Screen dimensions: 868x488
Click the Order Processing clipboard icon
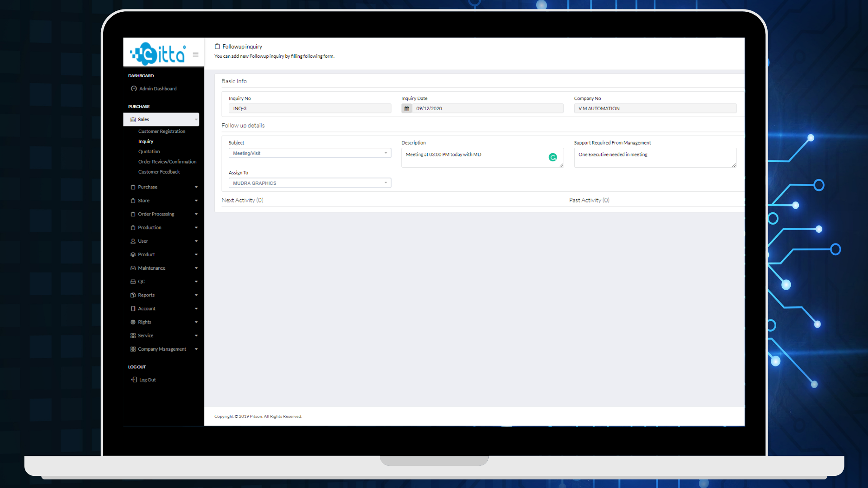(x=133, y=214)
